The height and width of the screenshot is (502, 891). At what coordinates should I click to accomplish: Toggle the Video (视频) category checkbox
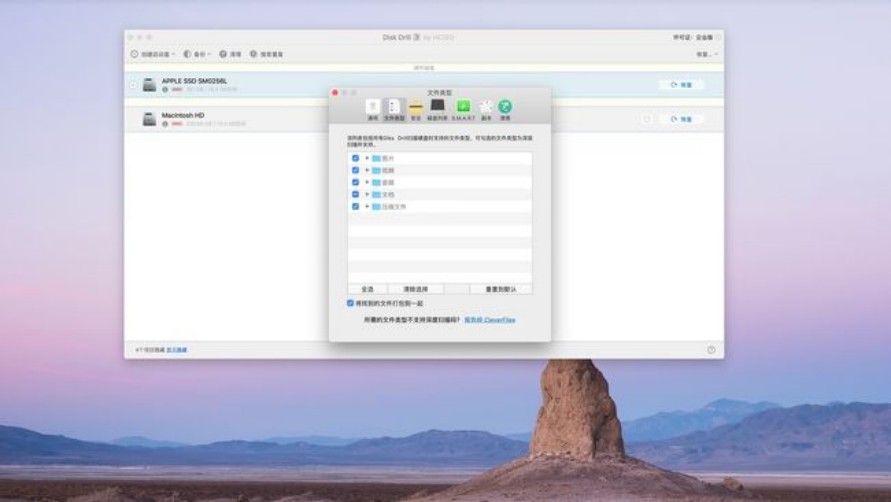[x=355, y=170]
